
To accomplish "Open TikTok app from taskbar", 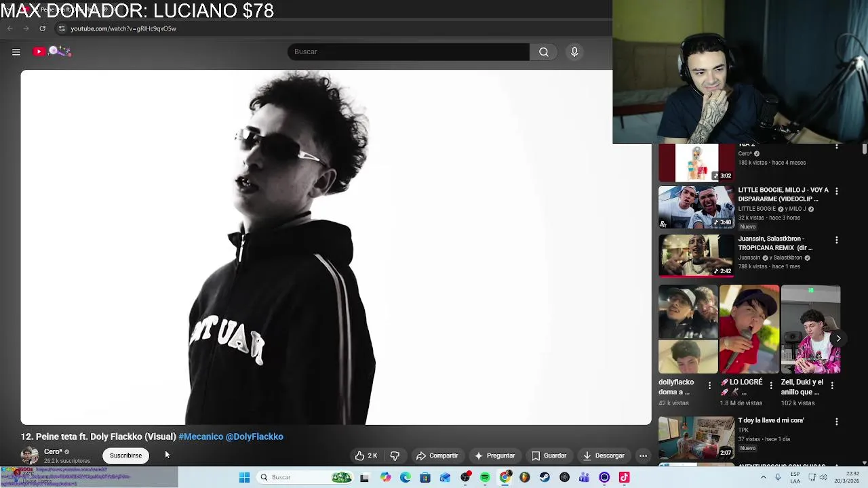I will pos(625,477).
